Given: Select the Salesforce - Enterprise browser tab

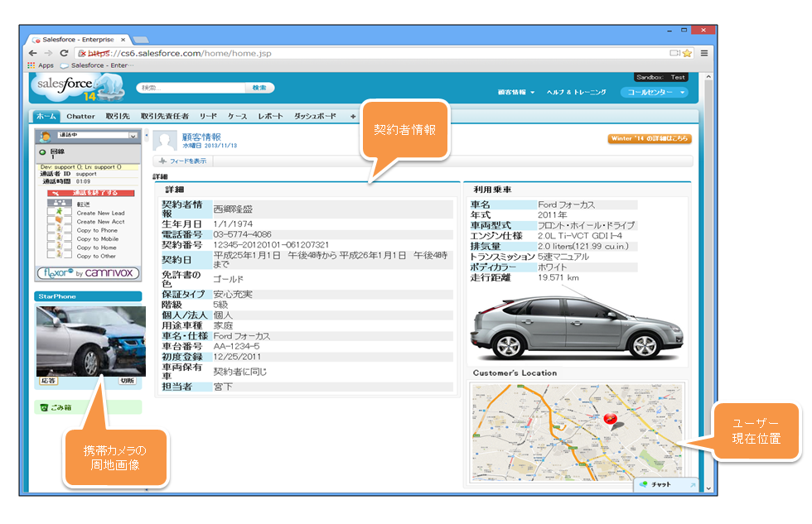Looking at the screenshot, I should click(78, 39).
